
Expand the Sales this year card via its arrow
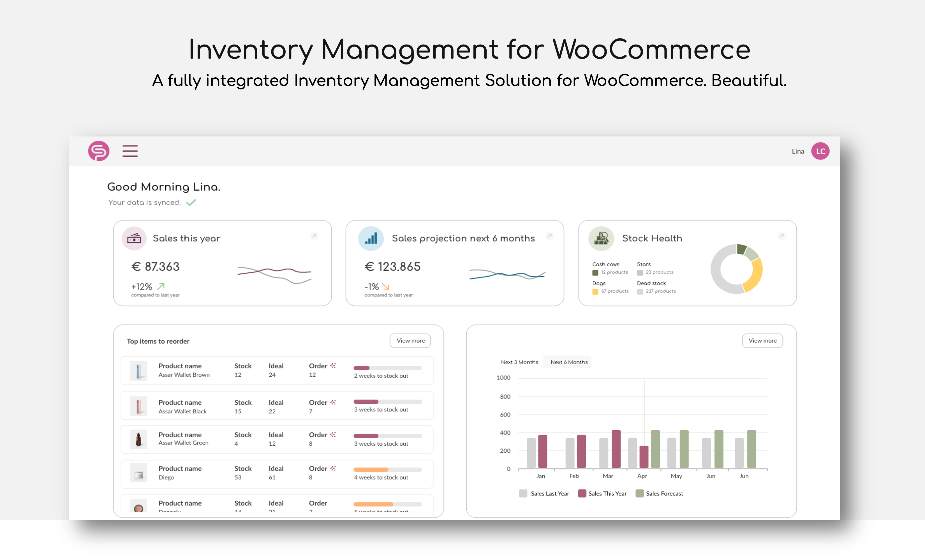pyautogui.click(x=314, y=236)
